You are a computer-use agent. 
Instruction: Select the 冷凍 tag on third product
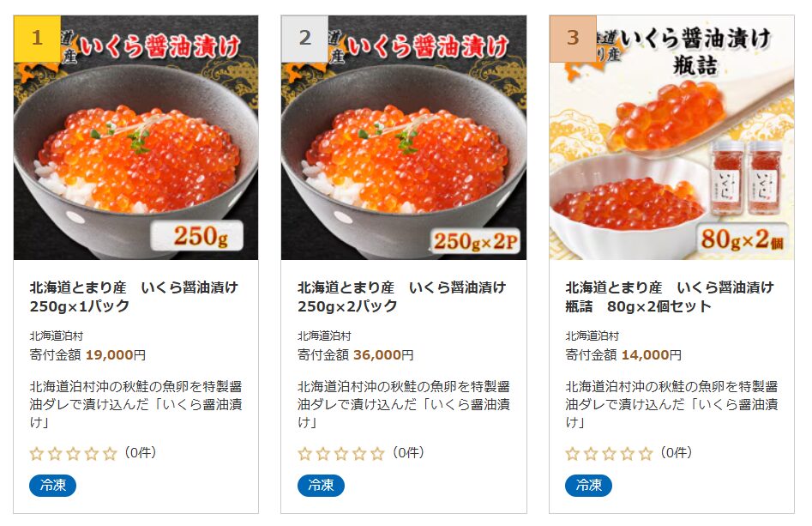coord(589,486)
